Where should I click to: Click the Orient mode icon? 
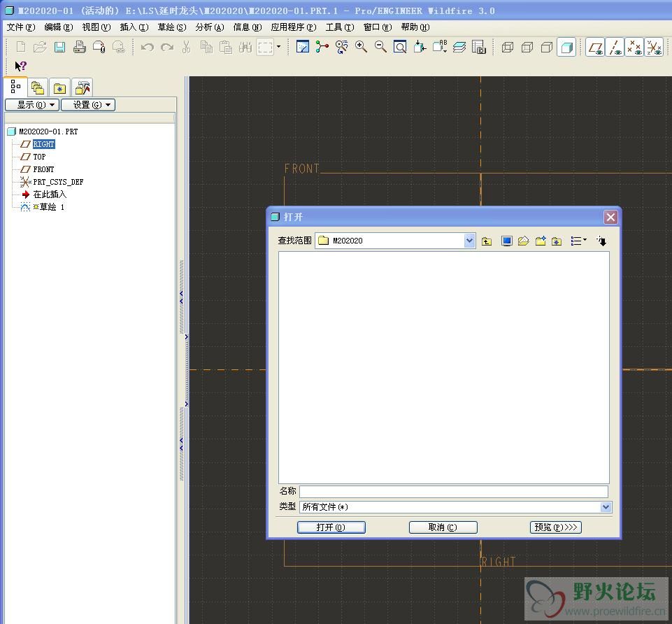click(x=341, y=47)
